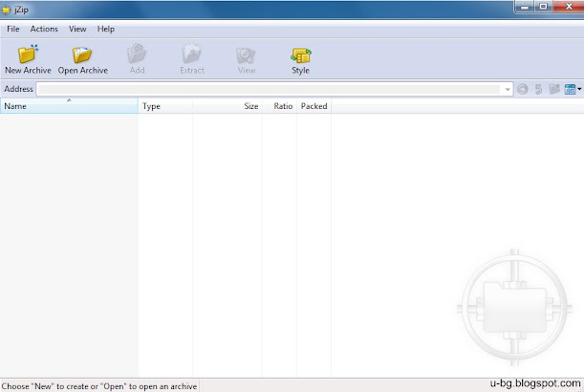
Task: Open the File menu
Action: 13,29
